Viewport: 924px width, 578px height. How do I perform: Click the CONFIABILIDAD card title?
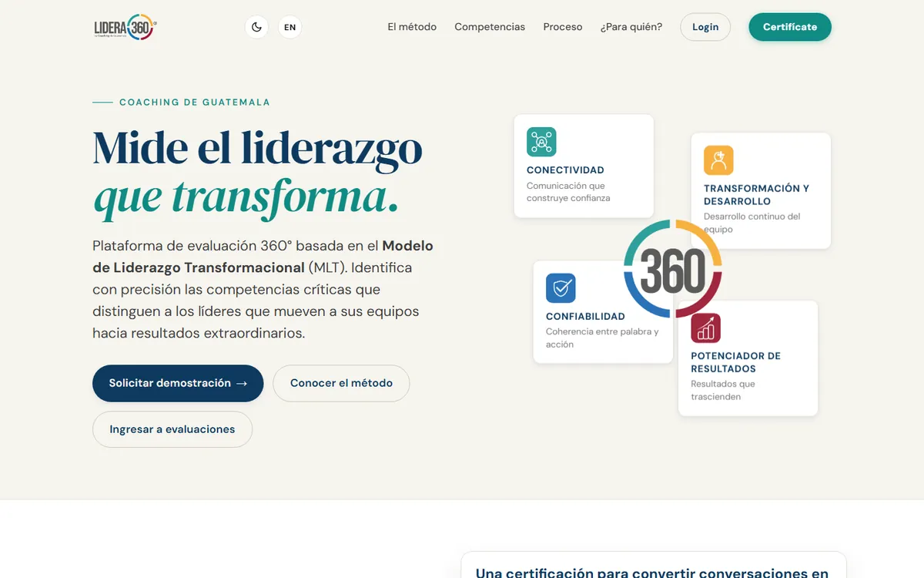click(585, 317)
